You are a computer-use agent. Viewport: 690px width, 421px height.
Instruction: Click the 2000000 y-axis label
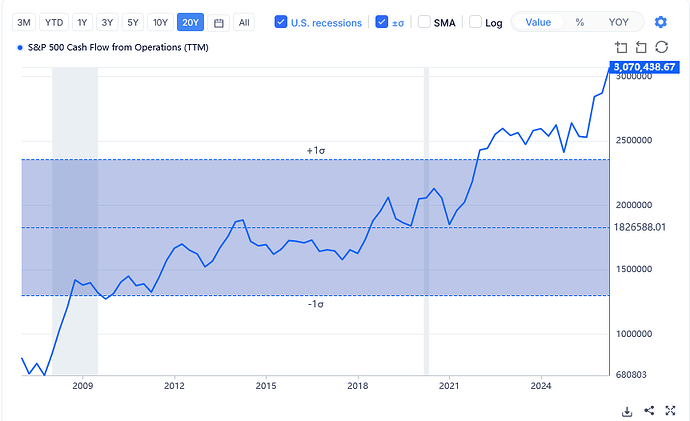pos(634,205)
